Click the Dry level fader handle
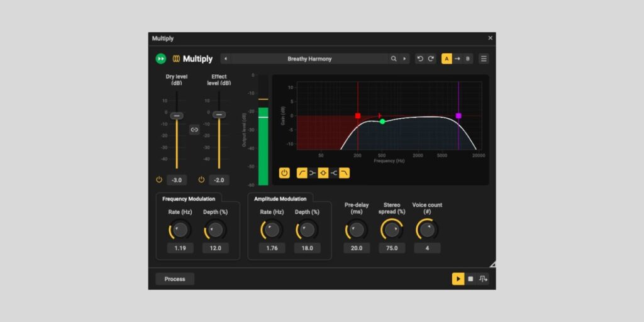The width and height of the screenshot is (644, 322). [x=177, y=116]
